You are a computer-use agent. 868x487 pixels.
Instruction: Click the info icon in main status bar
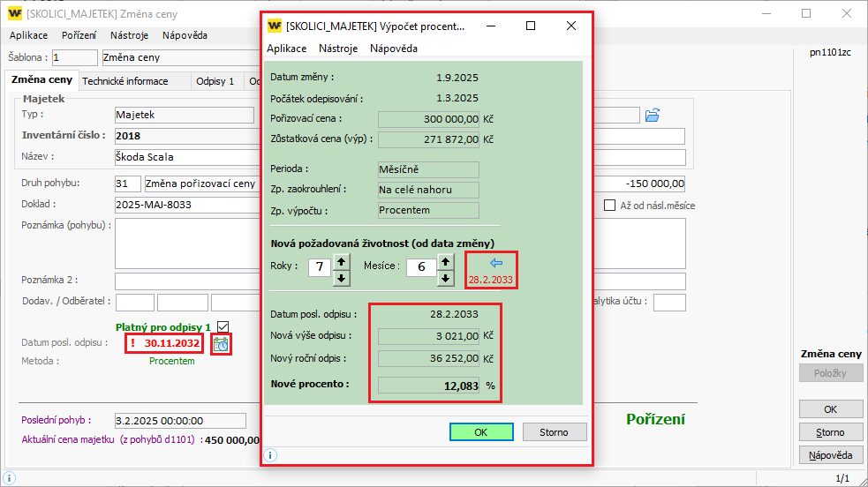(9, 477)
